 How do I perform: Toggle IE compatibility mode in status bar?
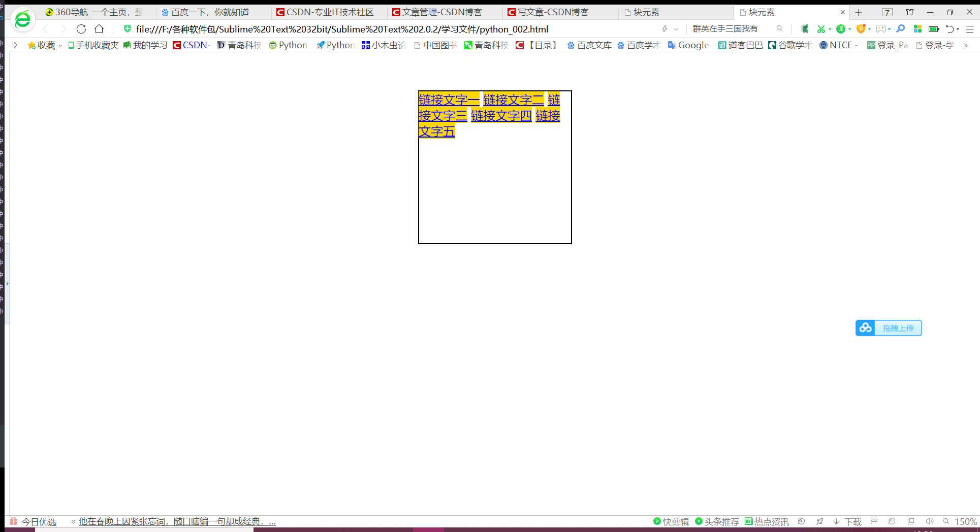point(892,521)
